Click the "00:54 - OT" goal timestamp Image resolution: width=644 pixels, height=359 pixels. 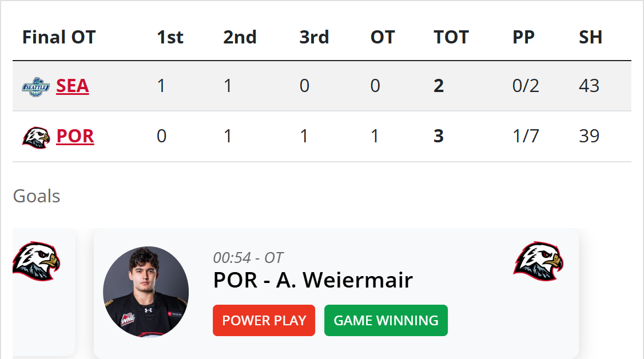[x=248, y=258]
